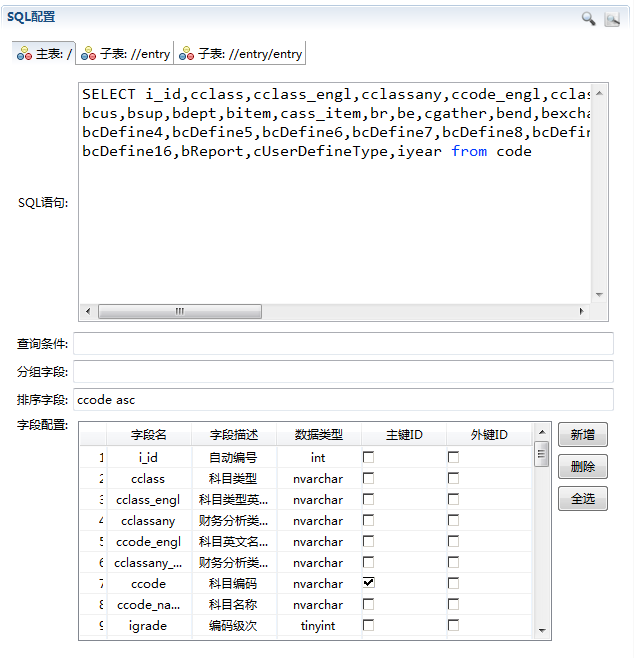Click the field table's scroll-down arrow

542,630
